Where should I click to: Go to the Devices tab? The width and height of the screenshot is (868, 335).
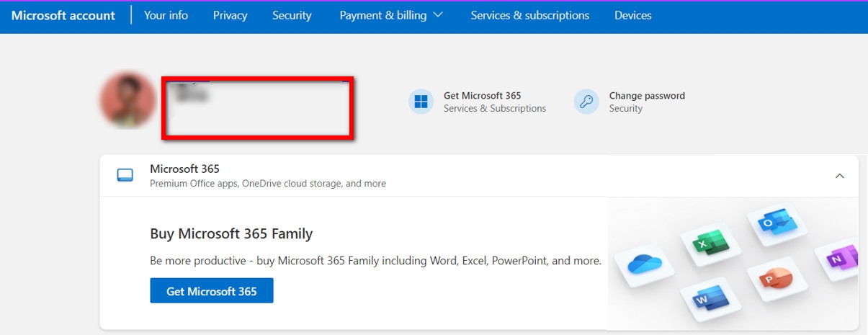point(633,15)
